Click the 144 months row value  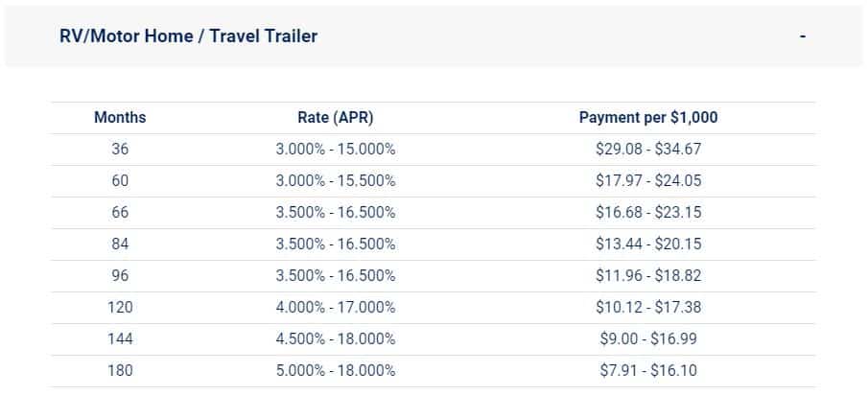coord(120,338)
